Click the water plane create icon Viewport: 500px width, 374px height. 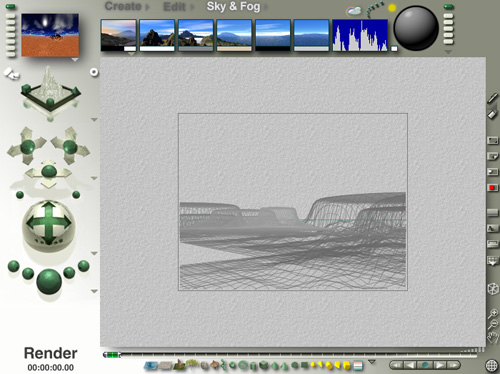[151, 366]
